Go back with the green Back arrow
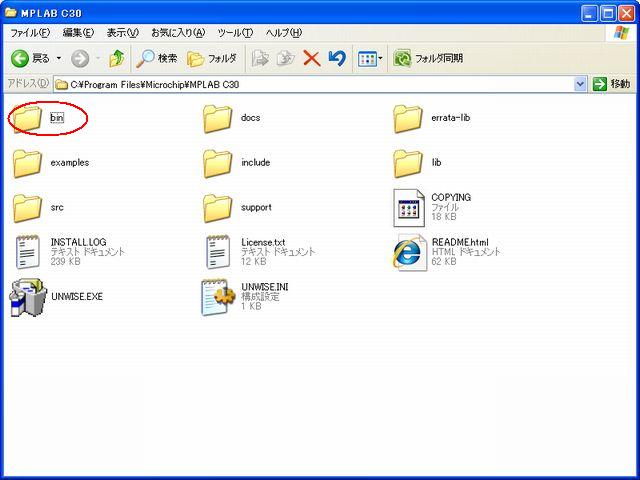 tap(29, 59)
